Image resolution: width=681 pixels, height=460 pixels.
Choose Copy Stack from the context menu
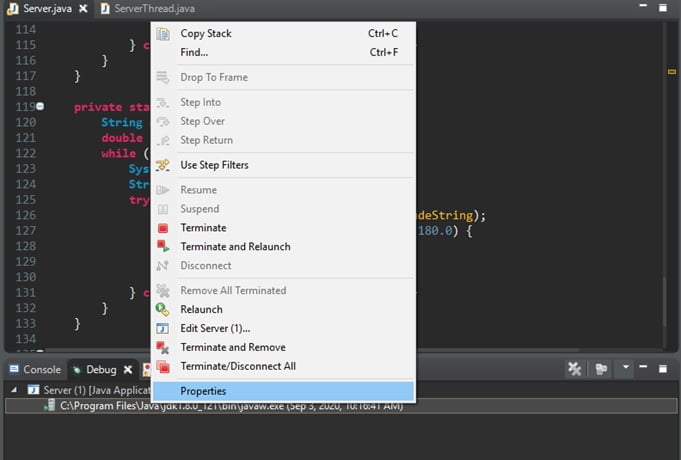tap(283, 33)
